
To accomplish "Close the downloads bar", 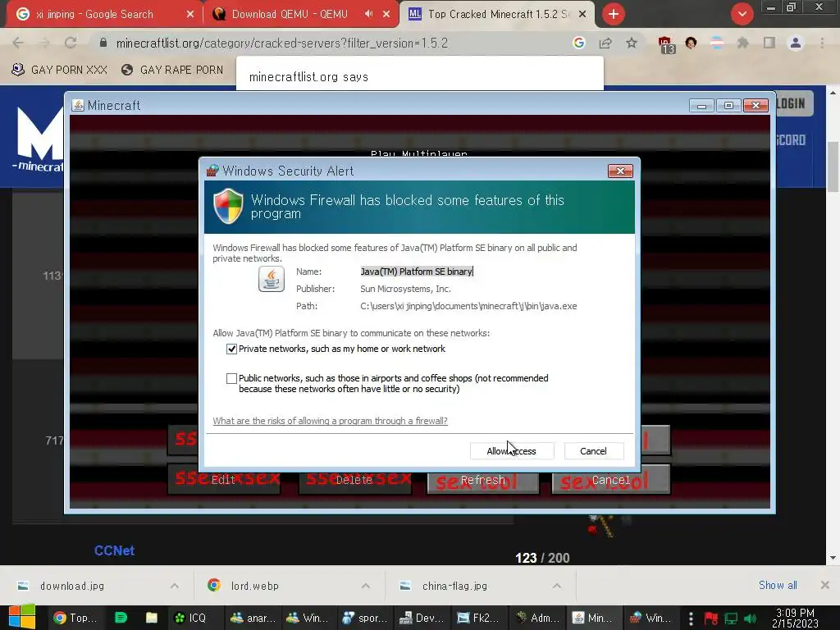I will coord(825,585).
